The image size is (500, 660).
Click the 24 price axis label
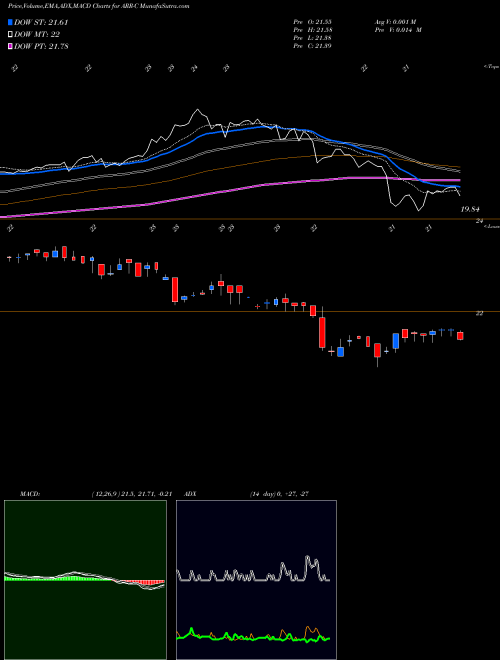[x=479, y=221]
